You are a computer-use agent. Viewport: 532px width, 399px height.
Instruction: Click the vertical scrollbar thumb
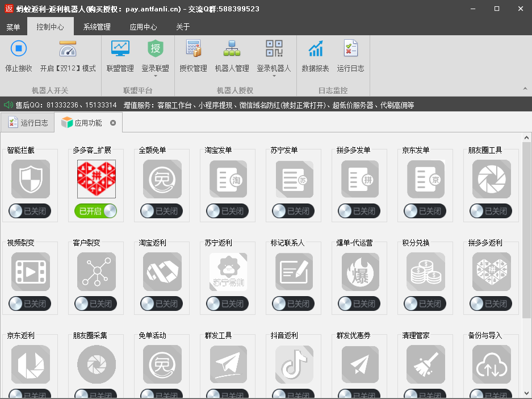tap(526, 230)
